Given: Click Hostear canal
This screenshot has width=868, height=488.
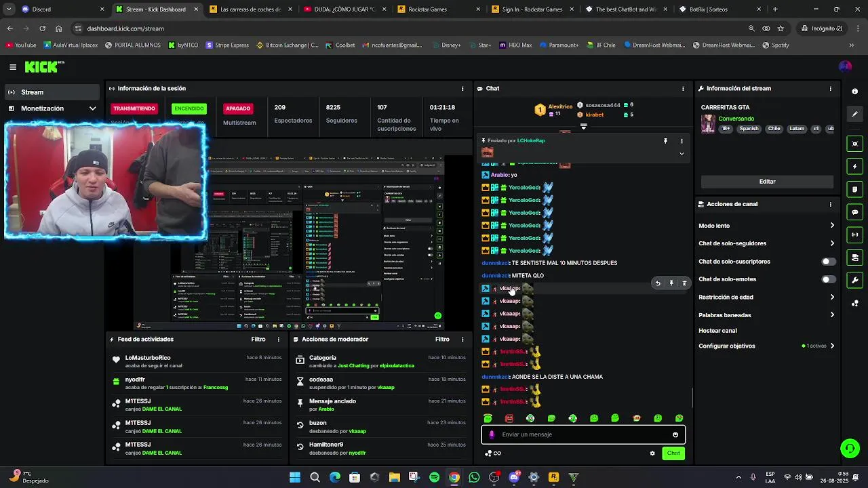Looking at the screenshot, I should point(717,331).
